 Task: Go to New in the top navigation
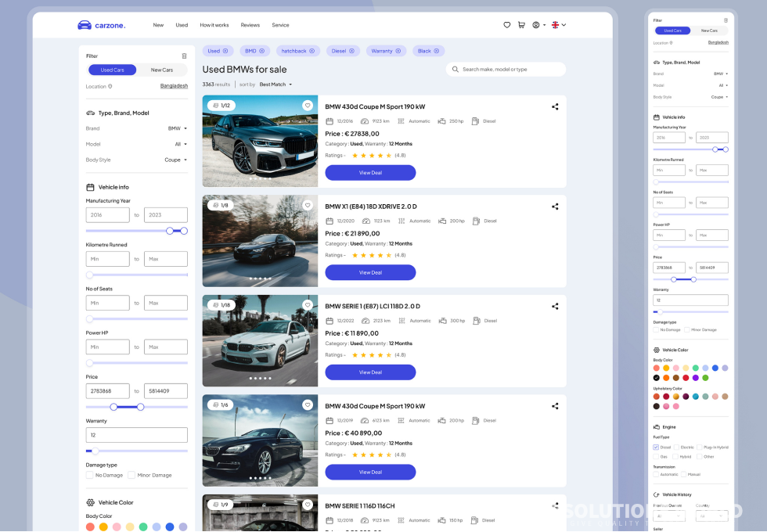tap(158, 25)
